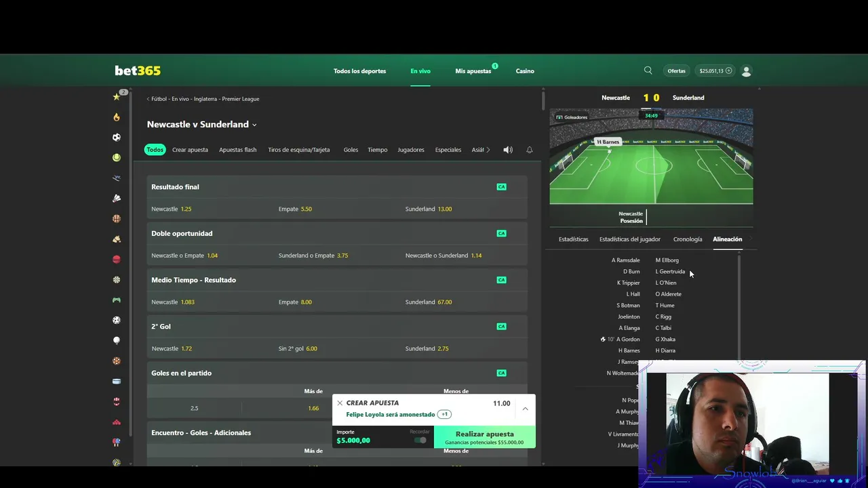Viewport: 868px width, 488px height.
Task: Open the Cronología tab
Action: tap(688, 239)
